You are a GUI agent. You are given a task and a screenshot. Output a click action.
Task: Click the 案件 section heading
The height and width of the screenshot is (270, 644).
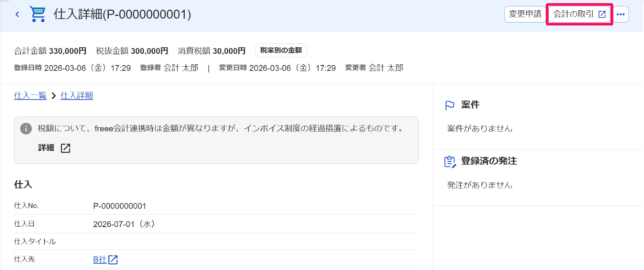pyautogui.click(x=470, y=105)
